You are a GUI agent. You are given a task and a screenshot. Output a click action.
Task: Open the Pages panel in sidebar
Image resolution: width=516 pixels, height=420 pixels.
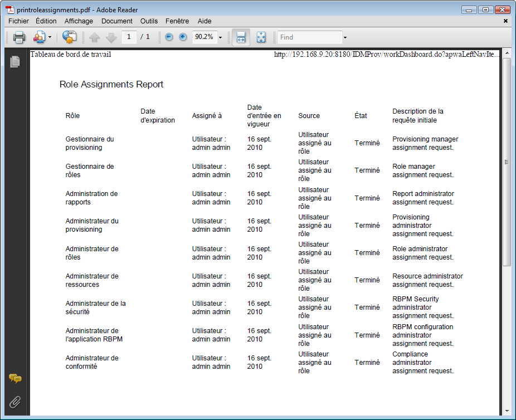[15, 61]
